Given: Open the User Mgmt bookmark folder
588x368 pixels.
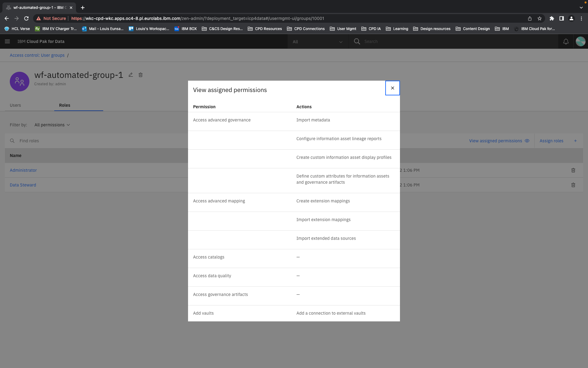Looking at the screenshot, I should pyautogui.click(x=343, y=29).
